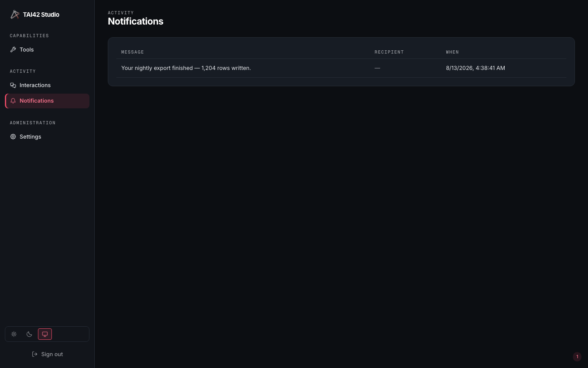Switch to dark theme moon icon
Screen dimensions: 588x368
29,334
